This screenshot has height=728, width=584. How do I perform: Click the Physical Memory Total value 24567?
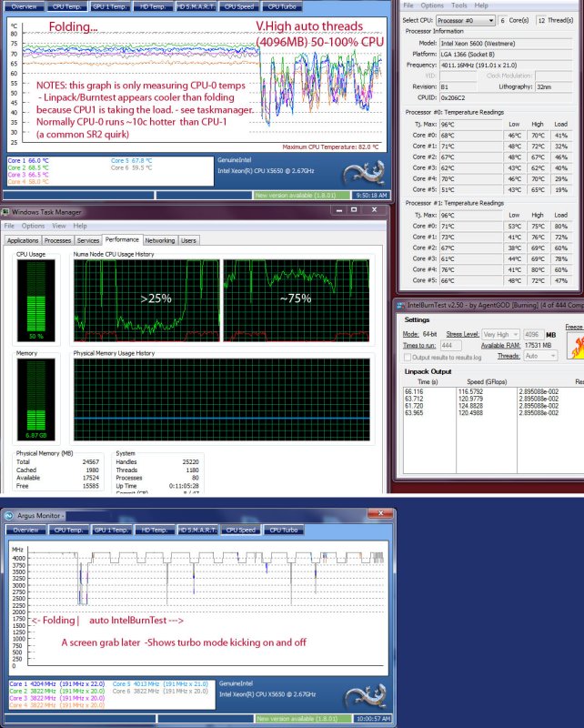click(x=91, y=462)
